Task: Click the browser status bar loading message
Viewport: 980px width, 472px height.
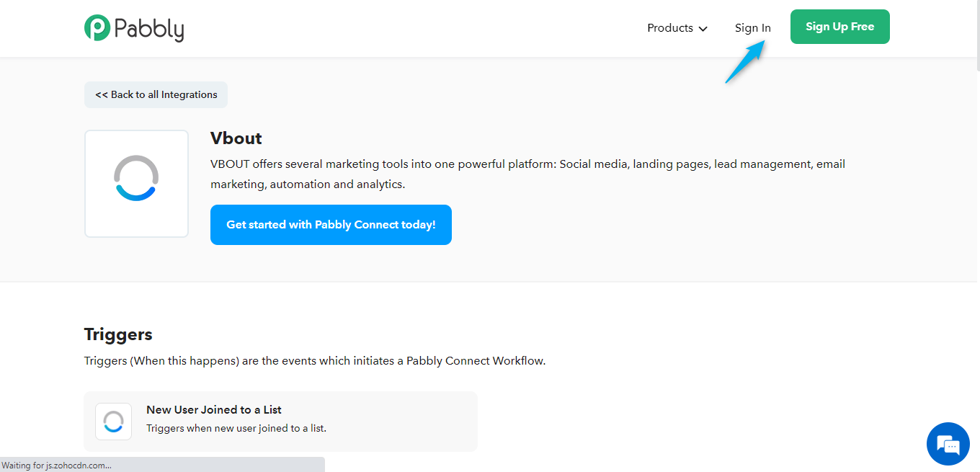Action: [57, 466]
